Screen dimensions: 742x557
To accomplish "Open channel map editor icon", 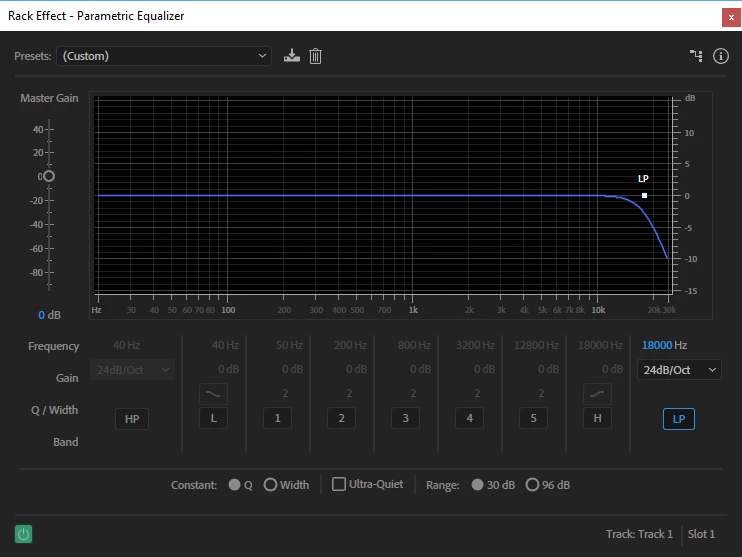I will coord(696,56).
